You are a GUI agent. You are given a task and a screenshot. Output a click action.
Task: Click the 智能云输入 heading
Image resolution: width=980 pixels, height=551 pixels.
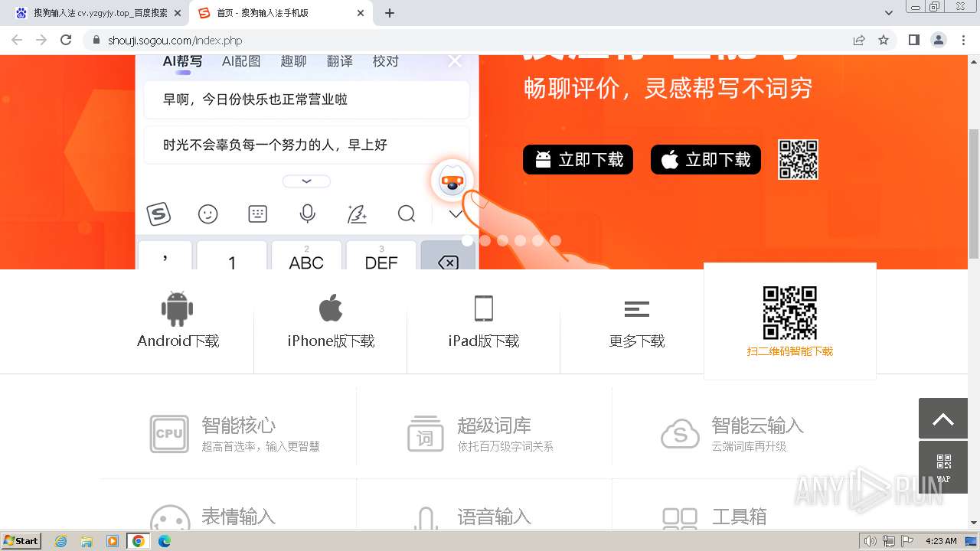pyautogui.click(x=758, y=425)
